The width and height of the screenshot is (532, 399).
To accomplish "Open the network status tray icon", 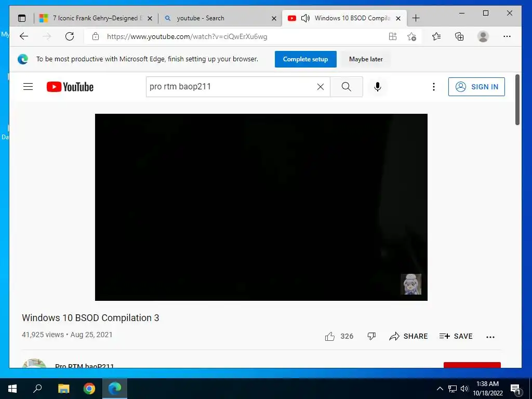I will click(453, 389).
